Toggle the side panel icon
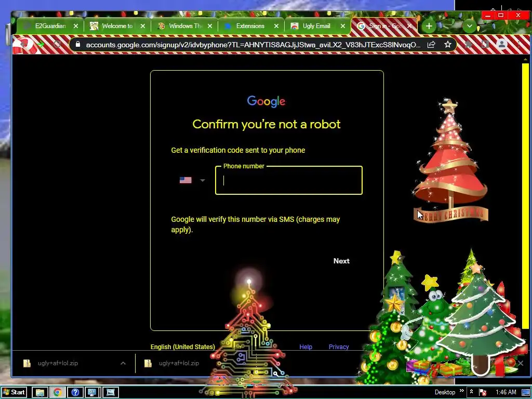 point(485,45)
